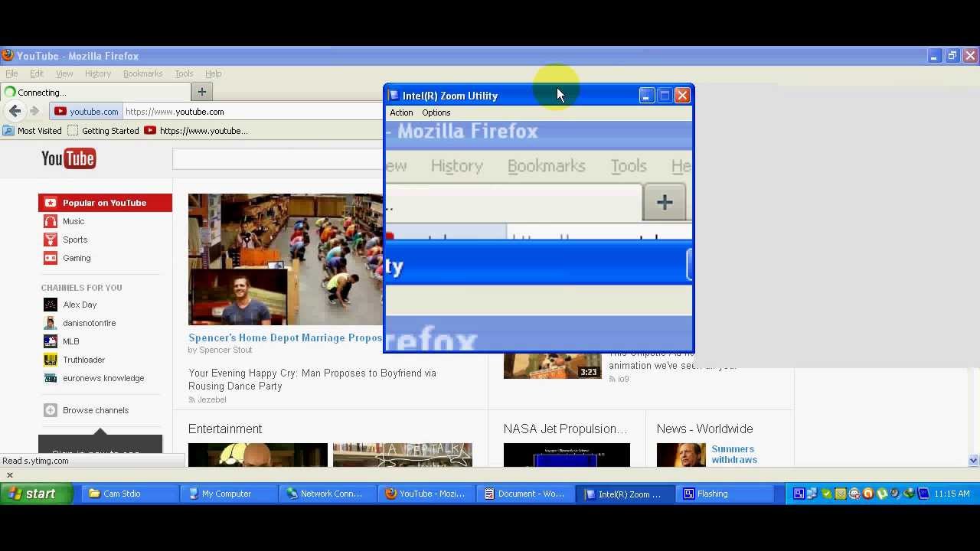Open the MLB channel
Image resolution: width=980 pixels, height=551 pixels.
70,341
